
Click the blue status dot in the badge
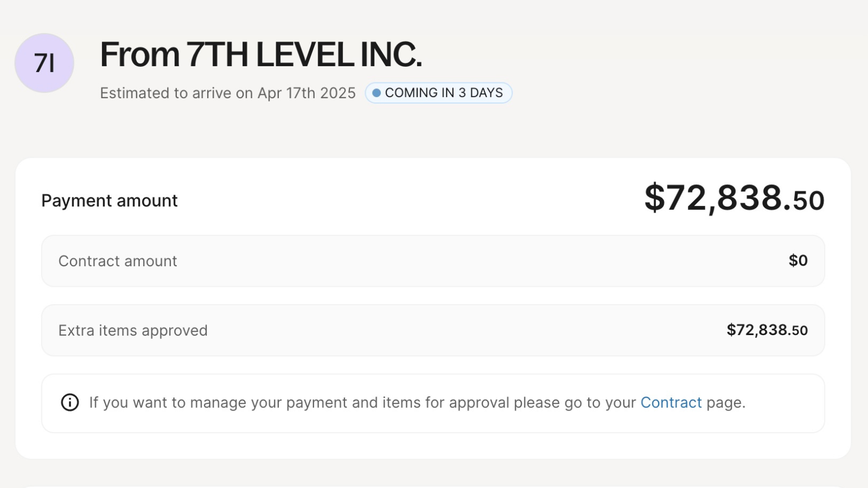pos(376,93)
